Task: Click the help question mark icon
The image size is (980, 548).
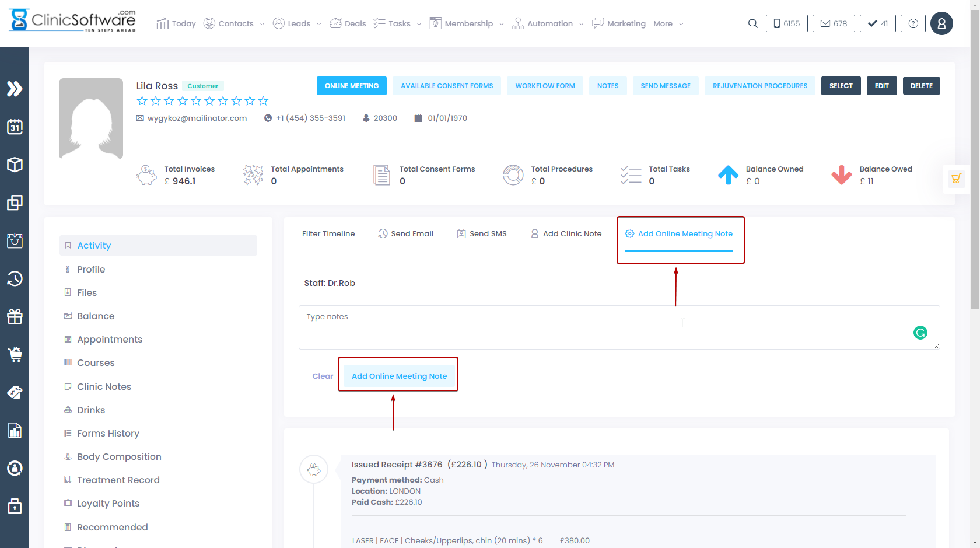Action: (x=913, y=23)
